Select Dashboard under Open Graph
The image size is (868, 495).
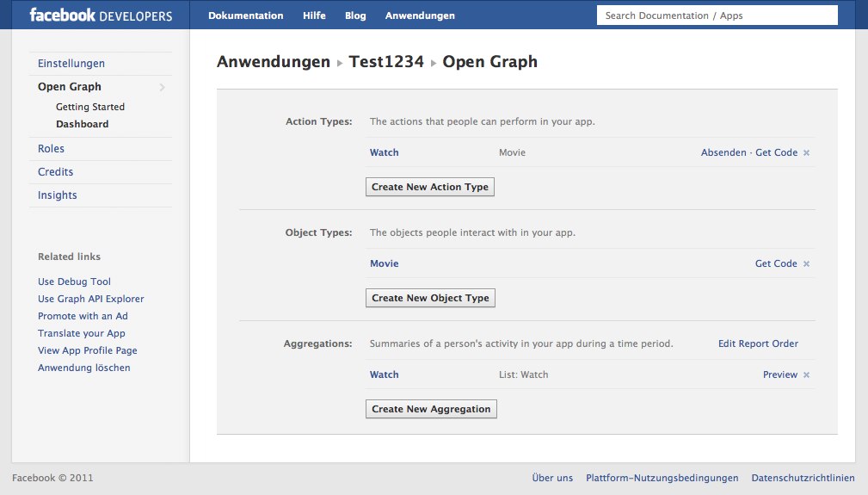pos(82,124)
